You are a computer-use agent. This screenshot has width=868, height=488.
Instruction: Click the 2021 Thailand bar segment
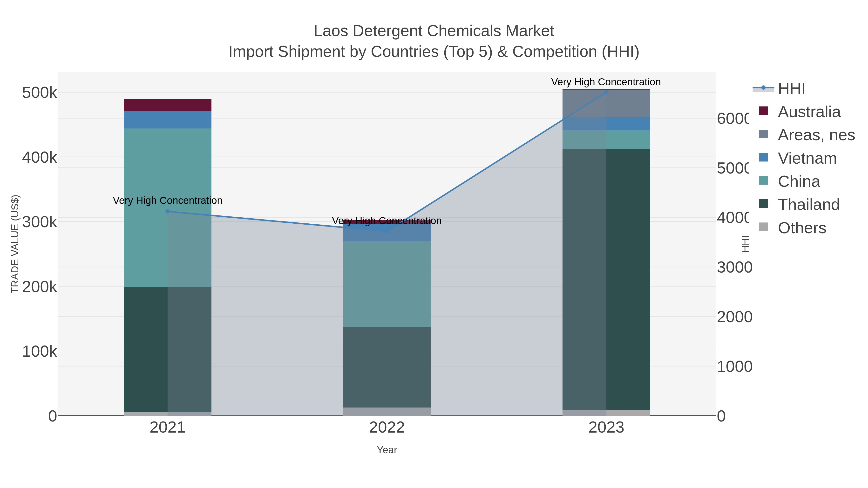pyautogui.click(x=168, y=350)
